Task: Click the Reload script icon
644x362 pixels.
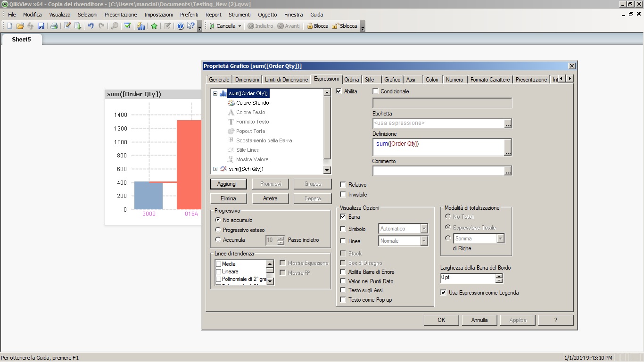Action: click(x=78, y=26)
